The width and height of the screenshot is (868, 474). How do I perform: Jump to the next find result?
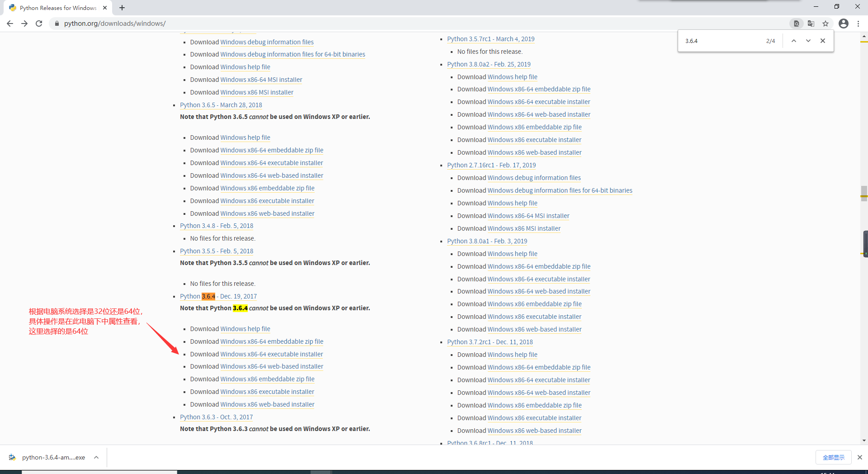click(808, 41)
